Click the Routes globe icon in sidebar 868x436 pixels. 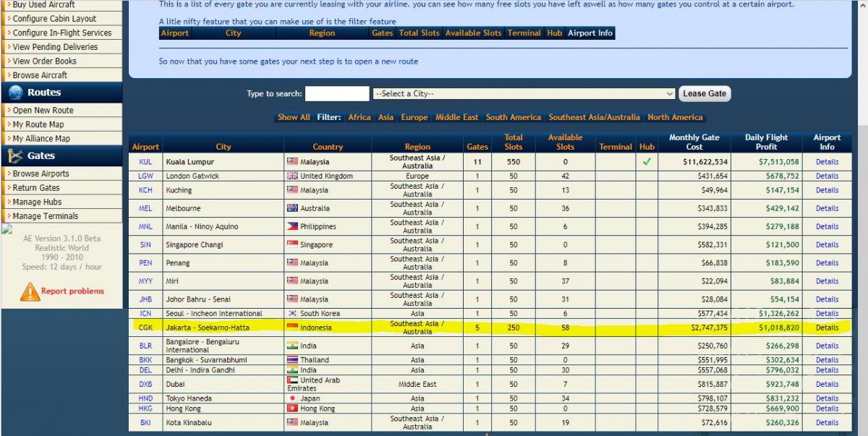point(16,93)
